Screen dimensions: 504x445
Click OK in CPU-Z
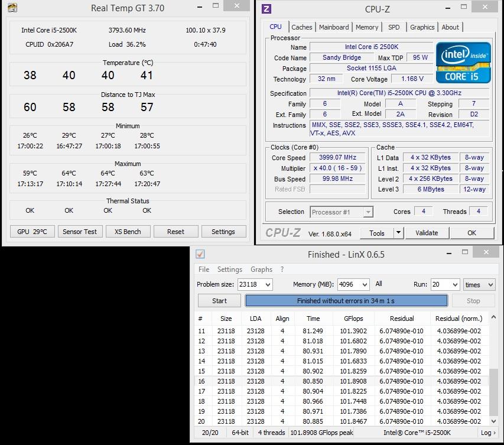(x=472, y=233)
